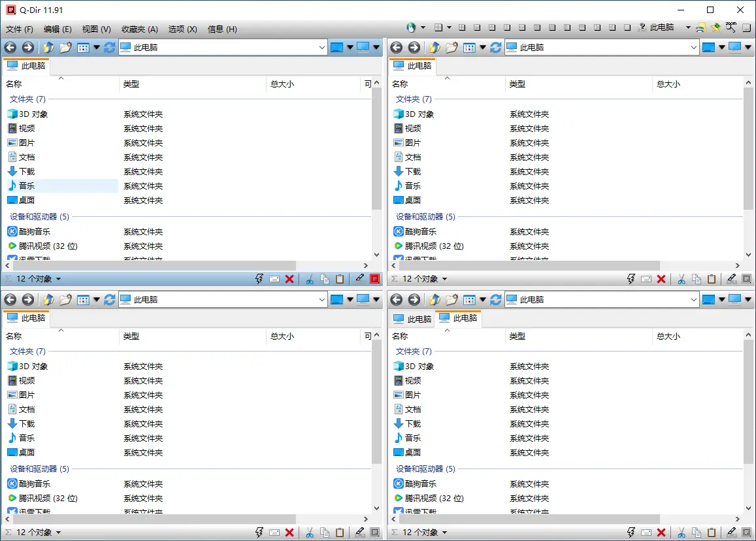Switch to first 此电脑 tab in bottom-right pane
Image resolution: width=756 pixels, height=541 pixels.
coord(413,319)
